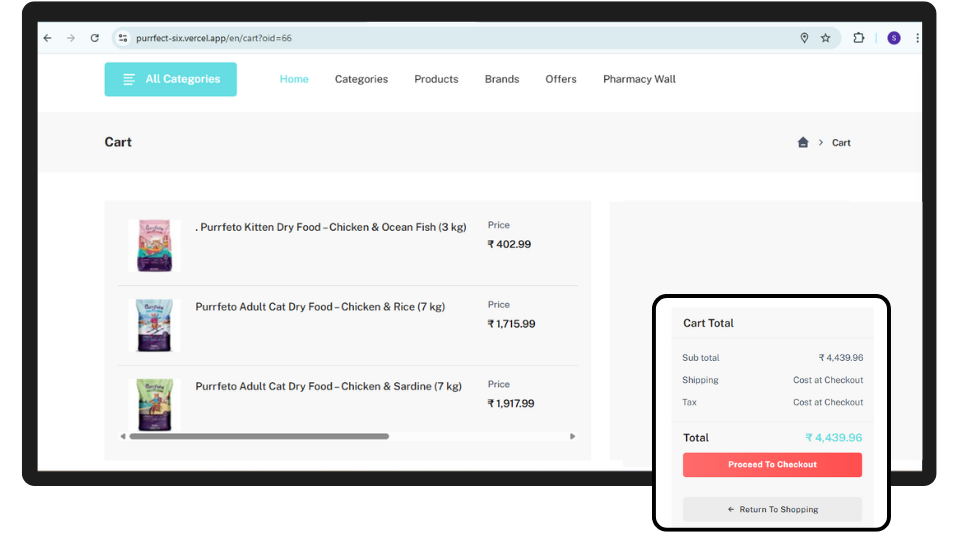960x540 pixels.
Task: Open the browser three-dot menu
Action: click(x=917, y=38)
